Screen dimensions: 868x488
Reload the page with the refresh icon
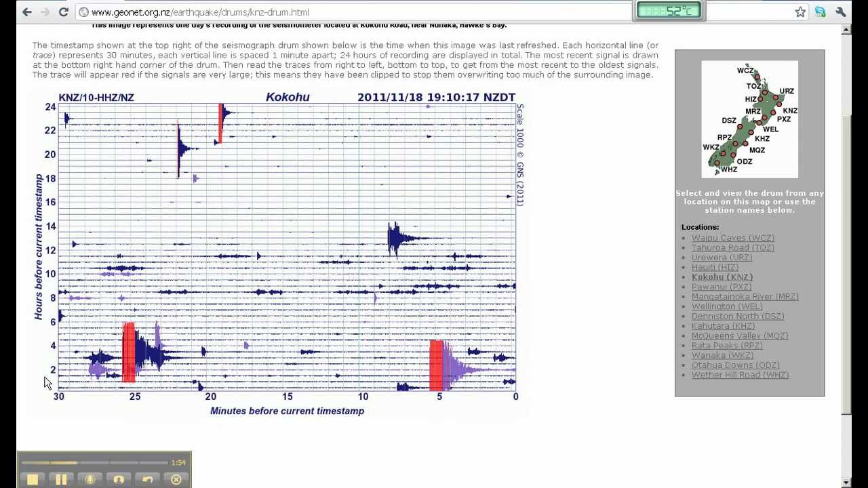point(63,12)
